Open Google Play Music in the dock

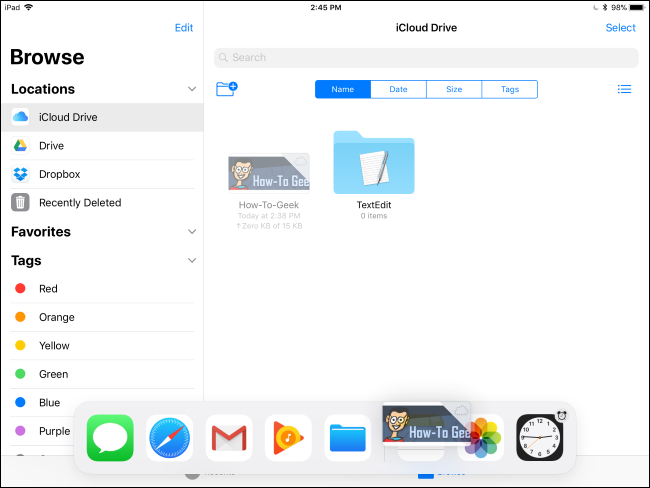288,437
